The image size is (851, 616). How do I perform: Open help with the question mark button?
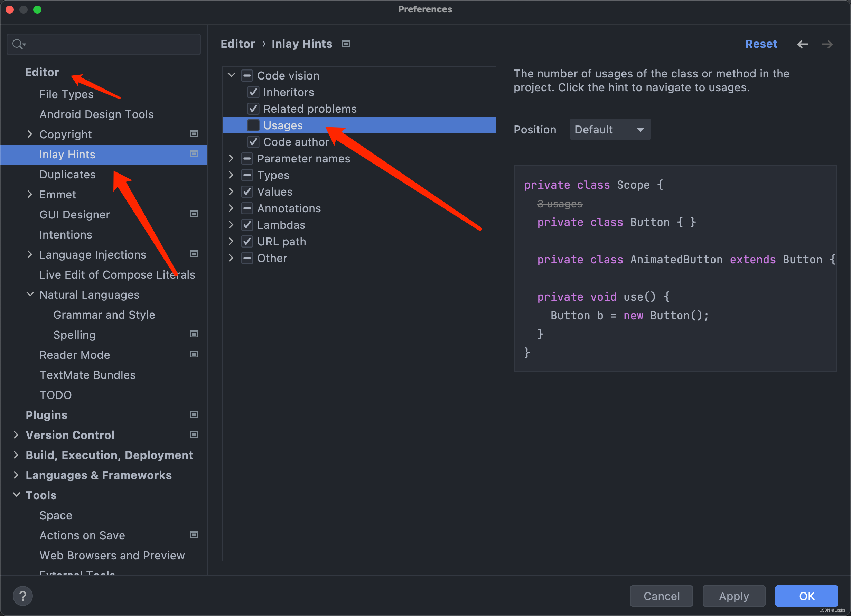click(x=23, y=596)
